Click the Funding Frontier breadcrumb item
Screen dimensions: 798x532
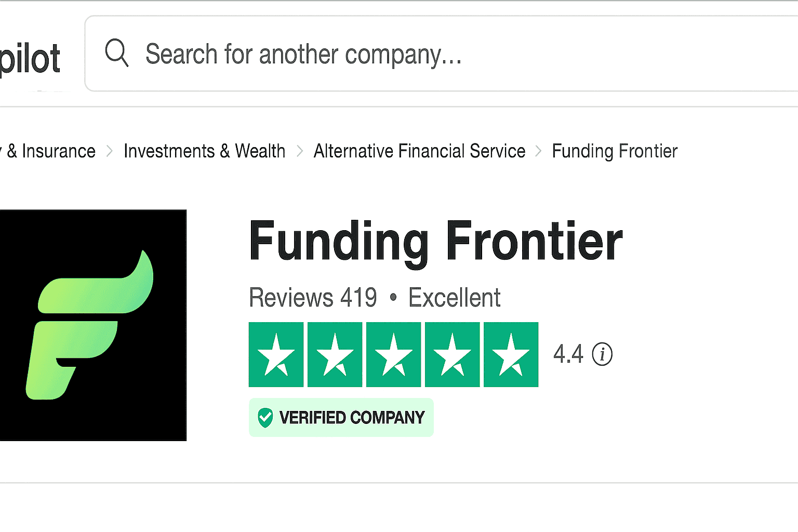(x=615, y=151)
